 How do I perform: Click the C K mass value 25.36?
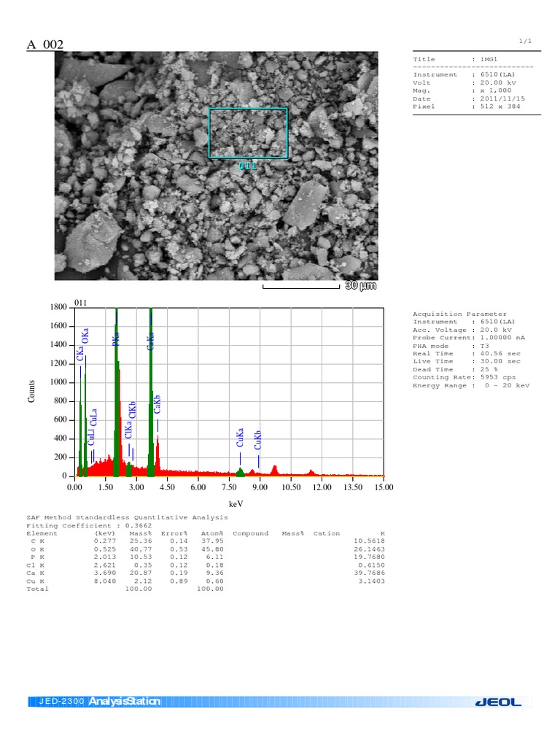pos(141,541)
